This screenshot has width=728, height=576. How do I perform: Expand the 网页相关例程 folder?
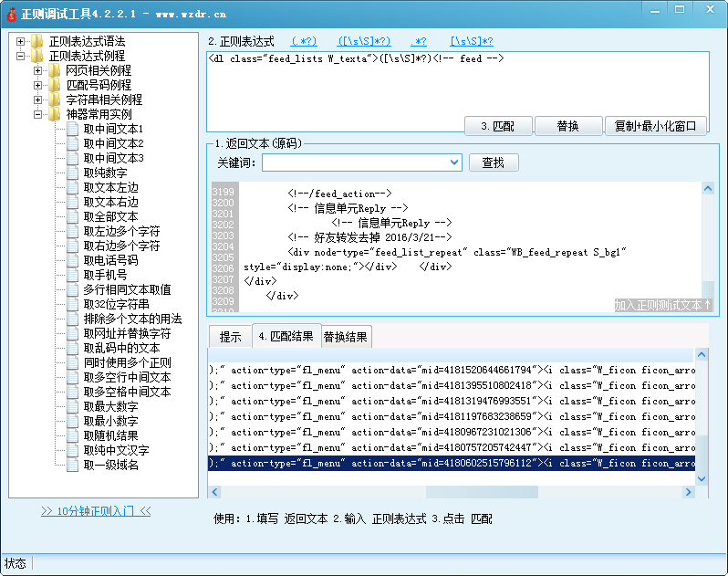(37, 70)
